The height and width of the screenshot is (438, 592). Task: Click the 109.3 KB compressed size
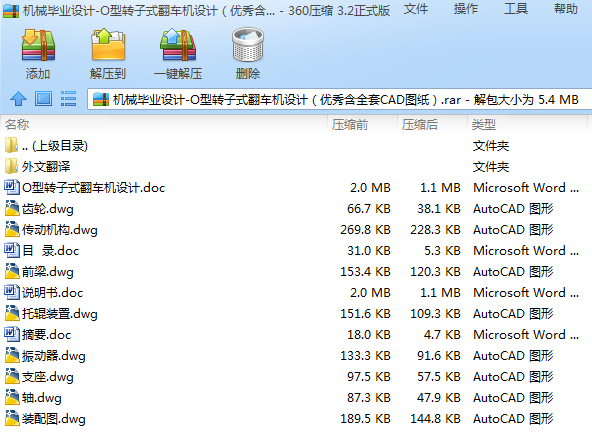click(435, 314)
